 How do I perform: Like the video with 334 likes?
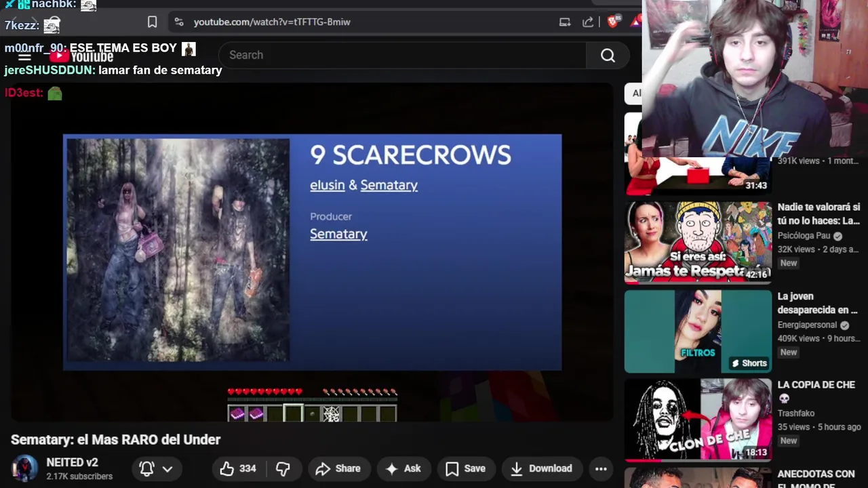(x=238, y=468)
